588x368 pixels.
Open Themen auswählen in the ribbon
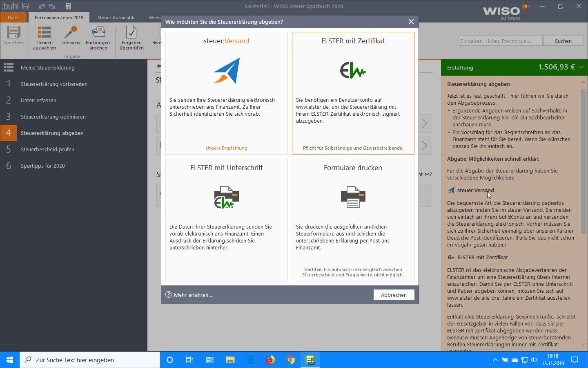pyautogui.click(x=44, y=38)
